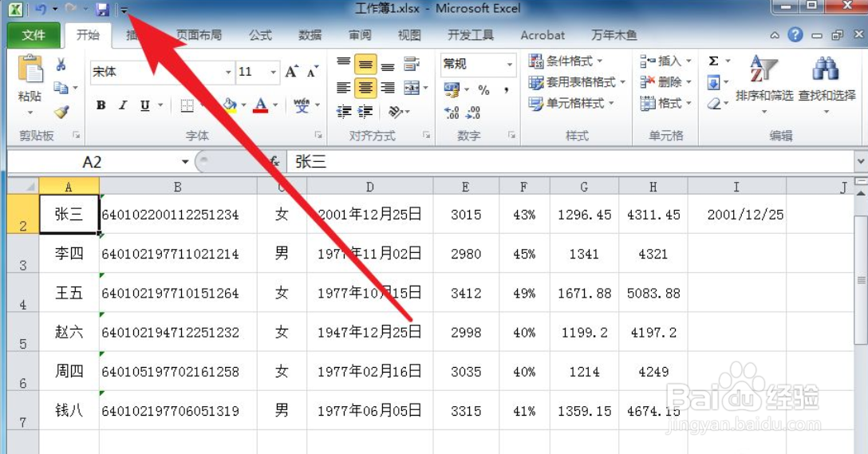
Task: Open the font color dropdown arrow
Action: tap(275, 105)
